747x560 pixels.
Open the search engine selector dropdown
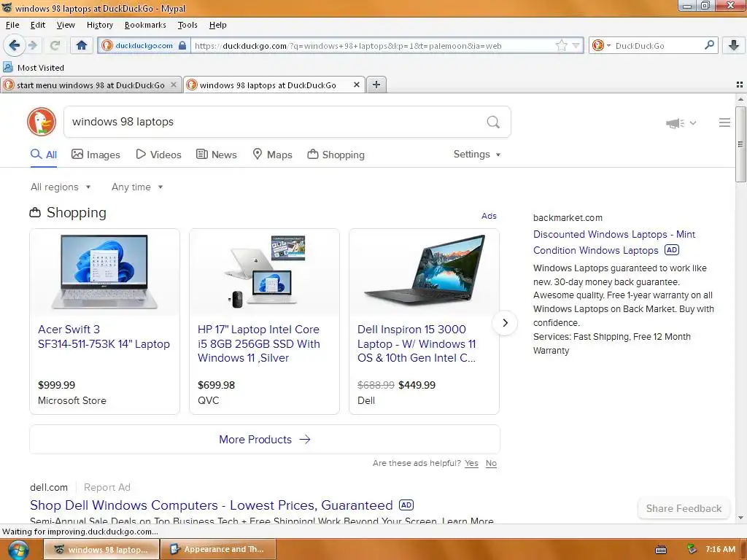(601, 46)
